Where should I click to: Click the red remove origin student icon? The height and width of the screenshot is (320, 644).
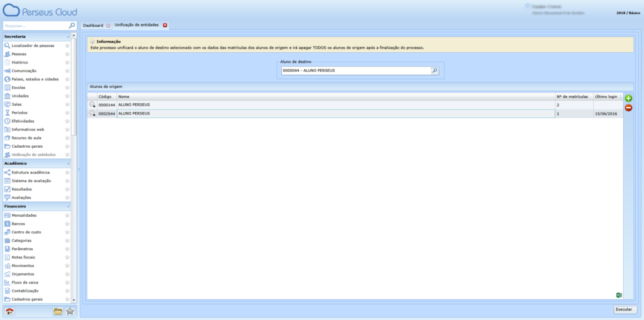[628, 108]
